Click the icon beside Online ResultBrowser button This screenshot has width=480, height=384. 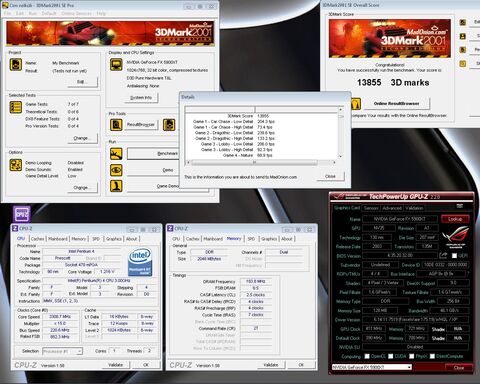(356, 104)
